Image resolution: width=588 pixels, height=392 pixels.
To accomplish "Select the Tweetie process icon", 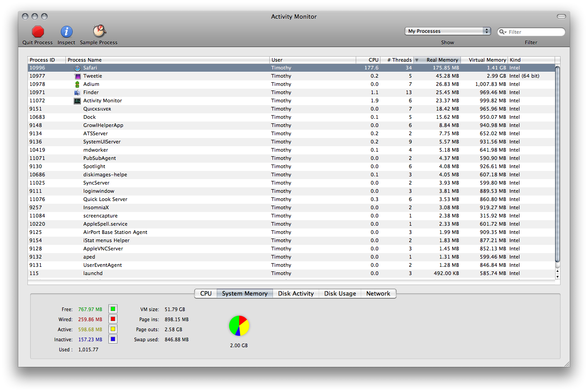I will (x=77, y=76).
